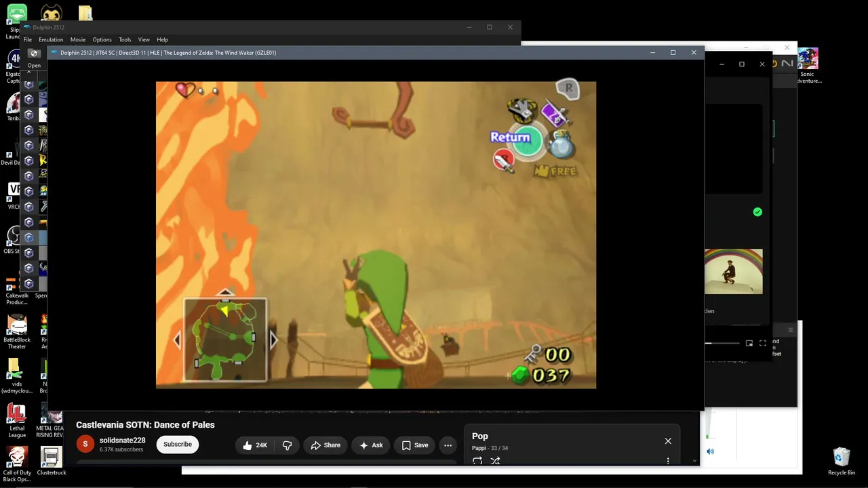Image resolution: width=868 pixels, height=488 pixels.
Task: Click the blue speaker volume icon
Action: click(710, 451)
